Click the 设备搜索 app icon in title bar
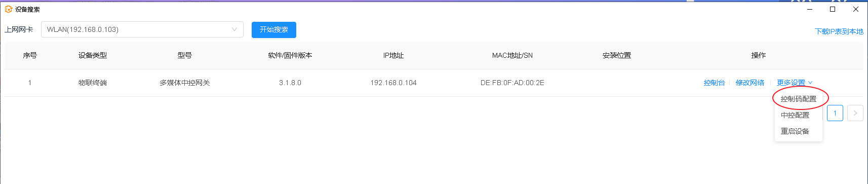Screen dimensions: 868x184 click(8, 9)
